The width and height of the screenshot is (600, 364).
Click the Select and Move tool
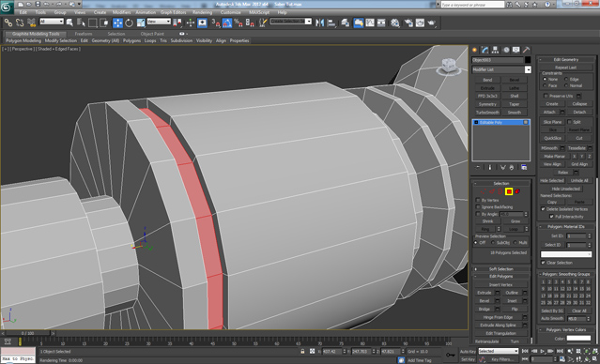[118, 23]
